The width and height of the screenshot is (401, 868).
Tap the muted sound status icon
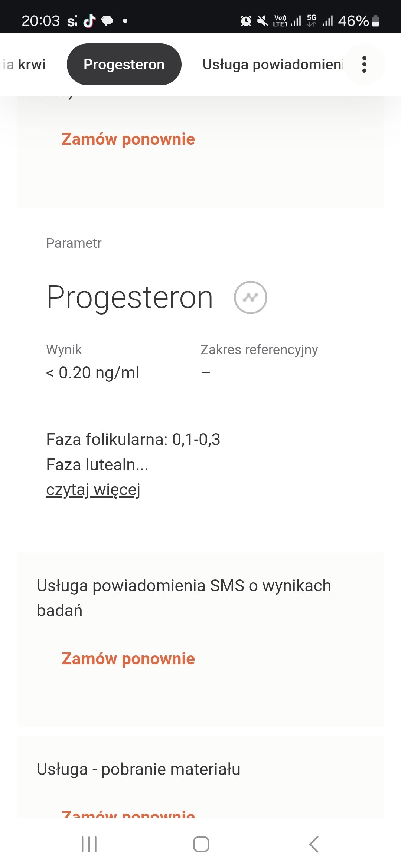pyautogui.click(x=263, y=21)
